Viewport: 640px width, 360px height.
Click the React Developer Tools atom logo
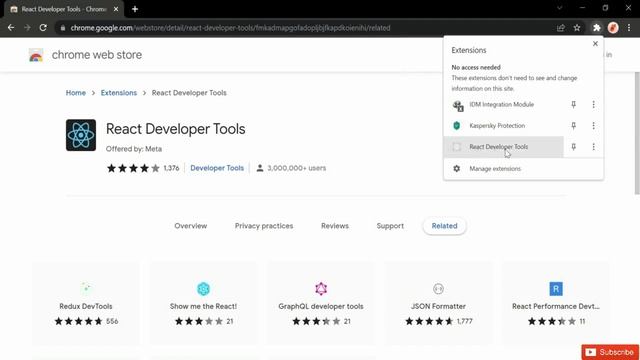[81, 135]
